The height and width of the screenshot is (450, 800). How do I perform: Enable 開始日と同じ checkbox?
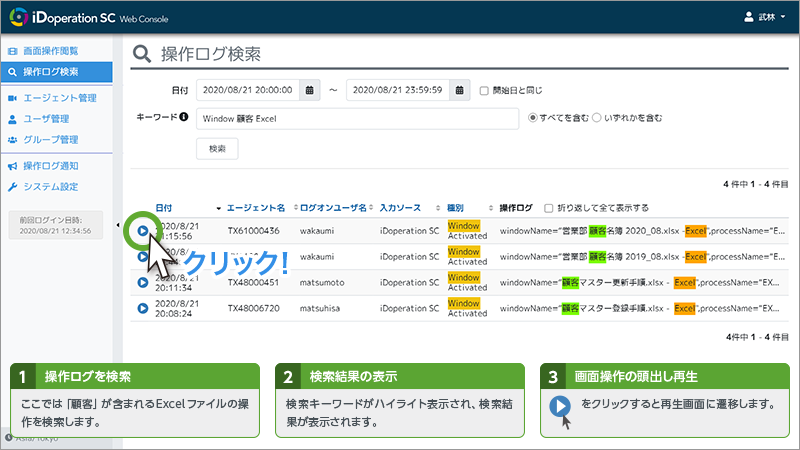pyautogui.click(x=484, y=91)
